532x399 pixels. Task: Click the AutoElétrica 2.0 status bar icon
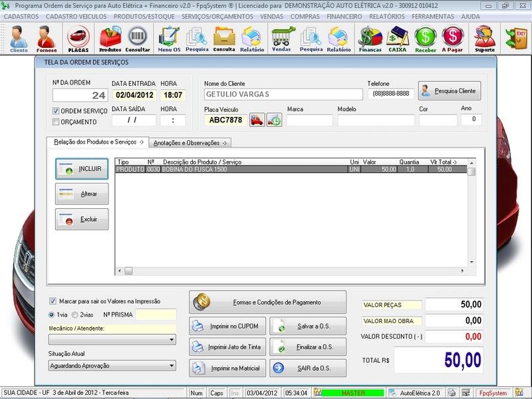pos(392,393)
